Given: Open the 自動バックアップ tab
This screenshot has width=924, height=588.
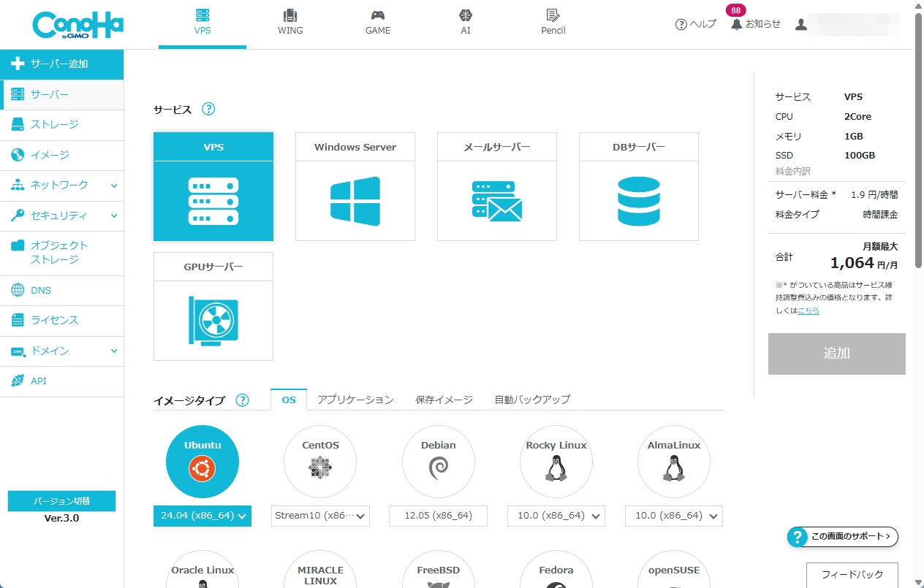Looking at the screenshot, I should pos(532,400).
